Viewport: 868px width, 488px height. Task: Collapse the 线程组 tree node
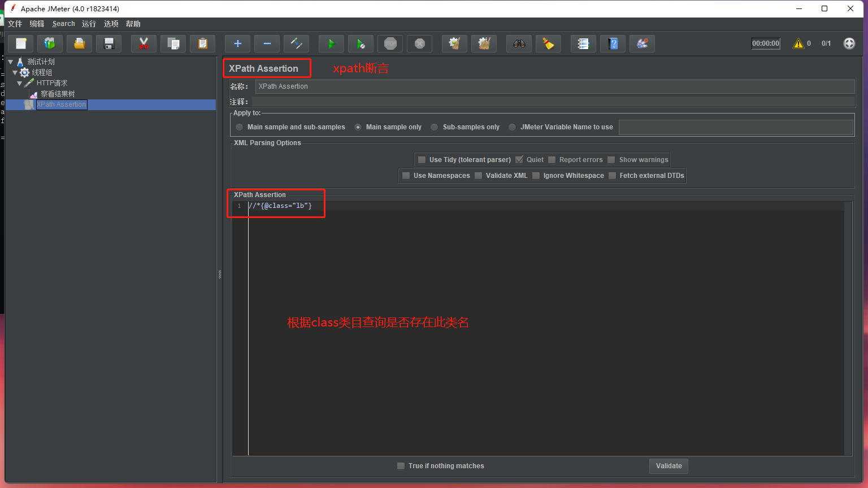(15, 72)
